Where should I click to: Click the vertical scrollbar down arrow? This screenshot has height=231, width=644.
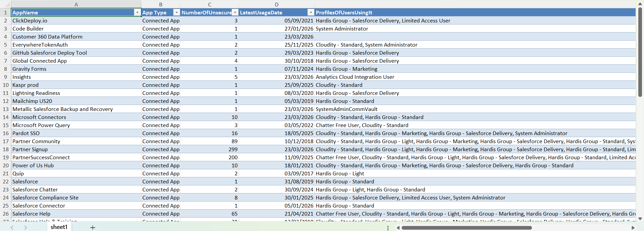click(x=640, y=219)
